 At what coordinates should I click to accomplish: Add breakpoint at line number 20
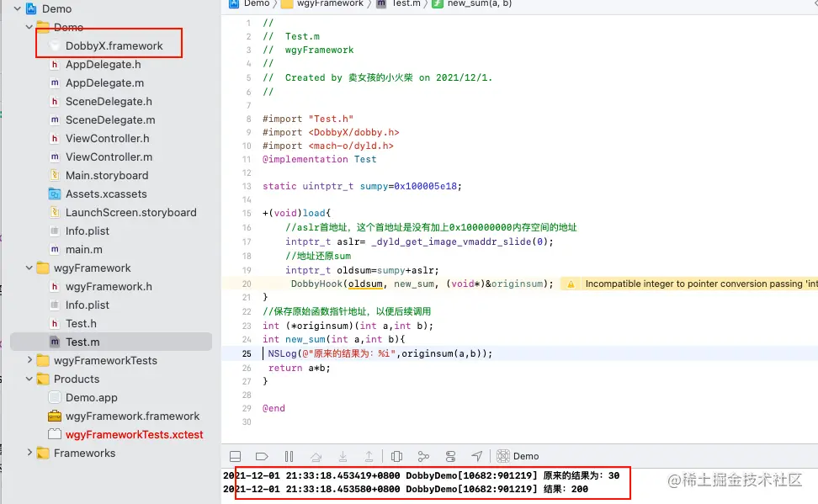247,284
